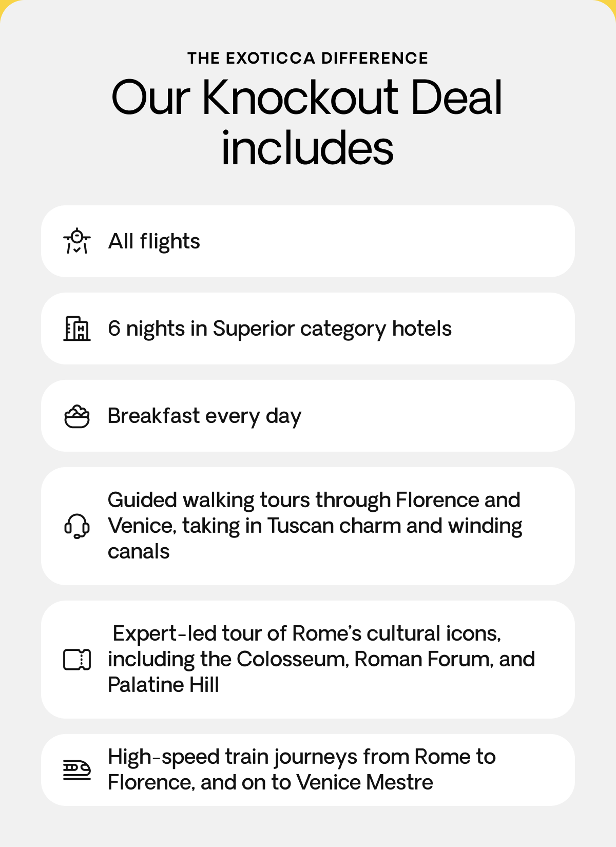
Task: Click the Rome to Florence train journeys text
Action: click(302, 769)
